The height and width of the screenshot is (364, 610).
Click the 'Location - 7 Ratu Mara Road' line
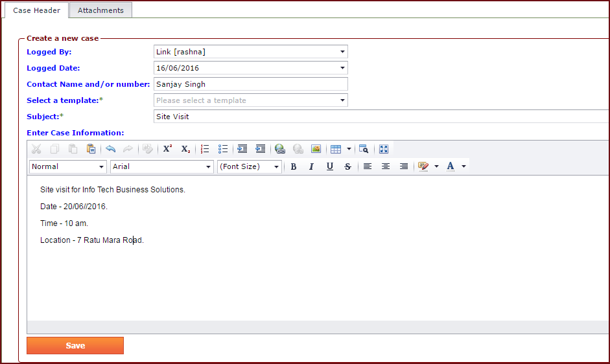(92, 240)
